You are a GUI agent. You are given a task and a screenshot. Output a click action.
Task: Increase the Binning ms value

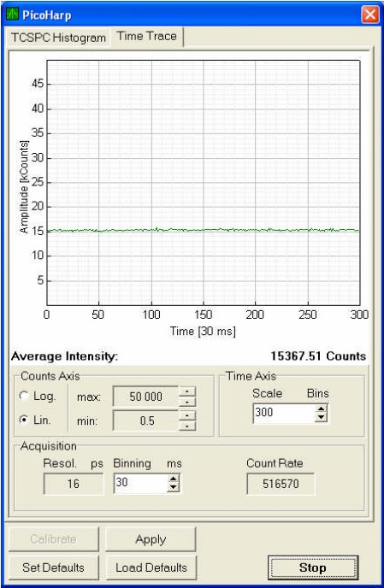173,479
